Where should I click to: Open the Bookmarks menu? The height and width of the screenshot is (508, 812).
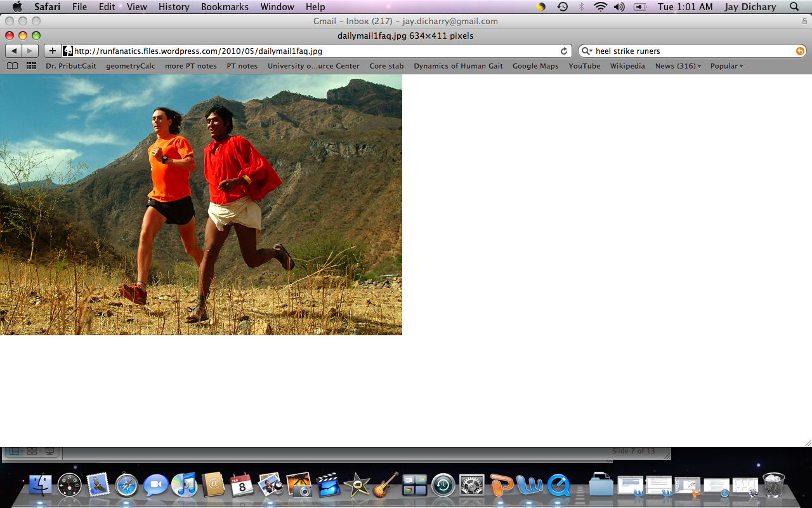[223, 7]
